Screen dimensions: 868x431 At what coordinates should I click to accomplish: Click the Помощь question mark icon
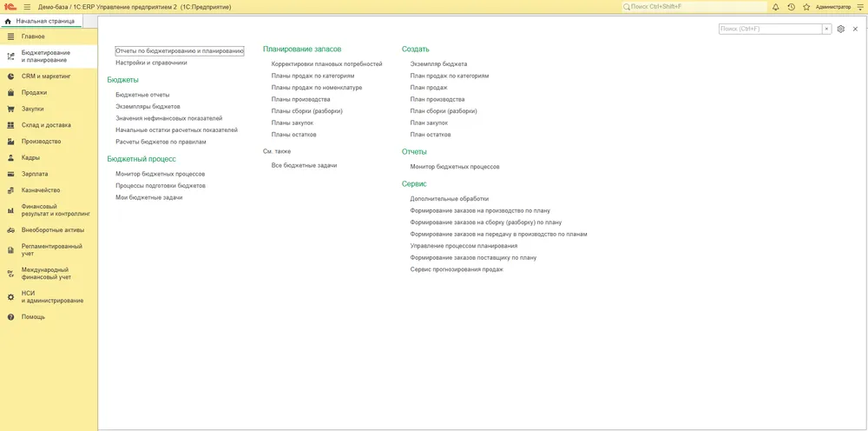10,317
